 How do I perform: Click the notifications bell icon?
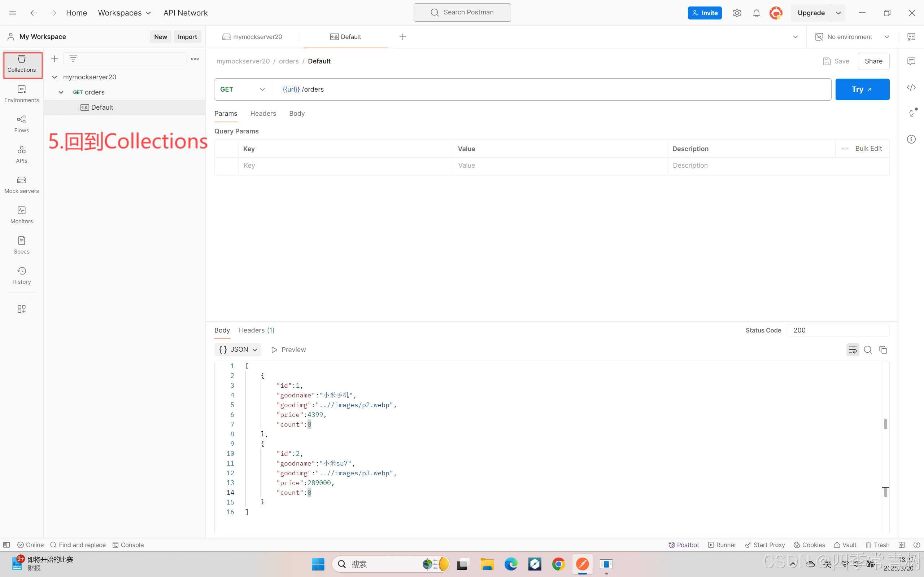pos(756,13)
